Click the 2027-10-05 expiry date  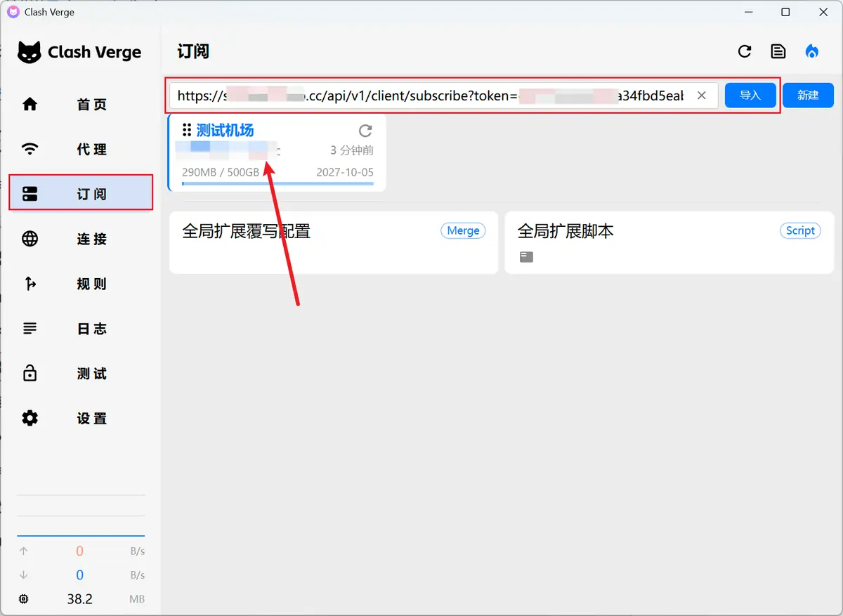(x=345, y=172)
